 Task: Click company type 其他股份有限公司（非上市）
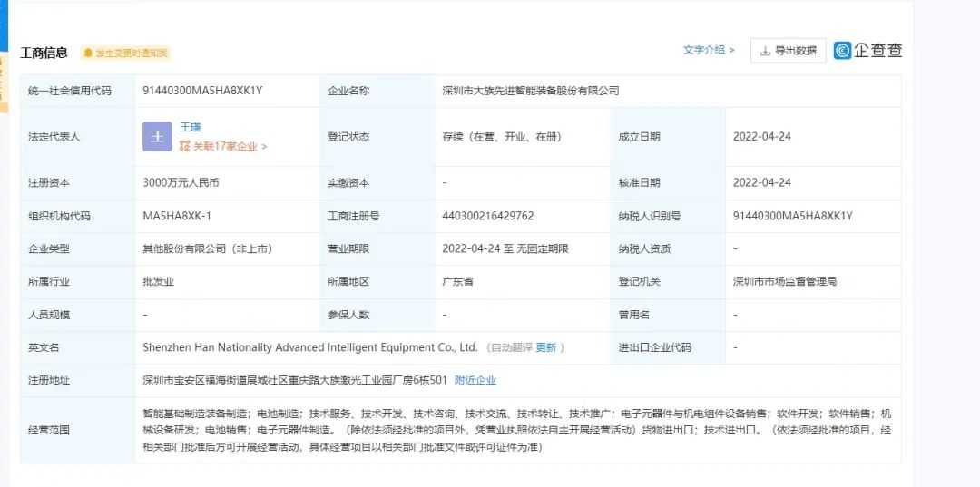(208, 248)
